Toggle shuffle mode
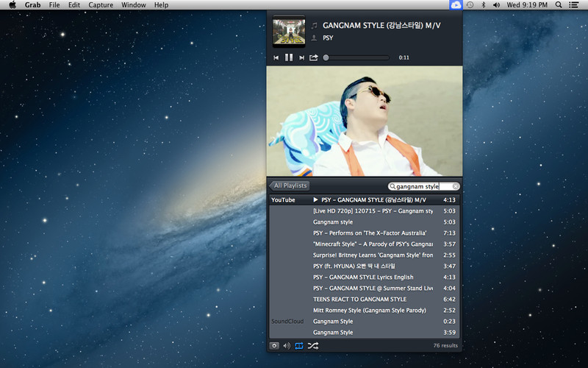 [x=313, y=346]
